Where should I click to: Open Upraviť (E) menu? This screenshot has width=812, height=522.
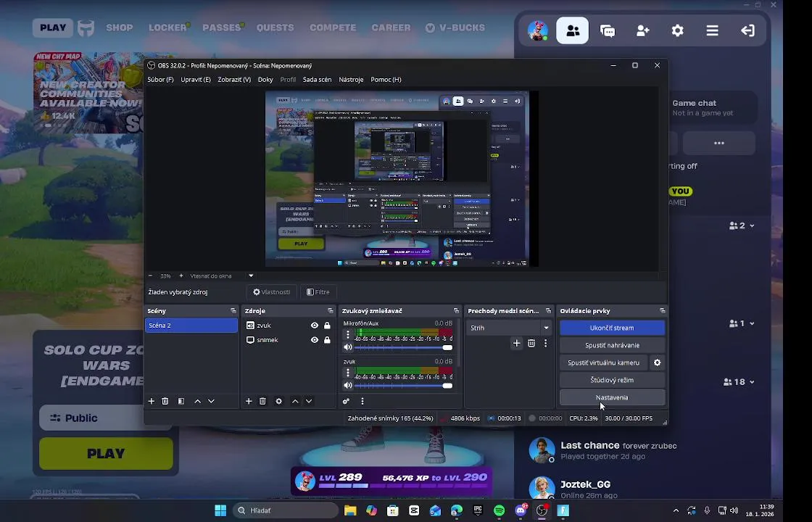[x=196, y=80]
